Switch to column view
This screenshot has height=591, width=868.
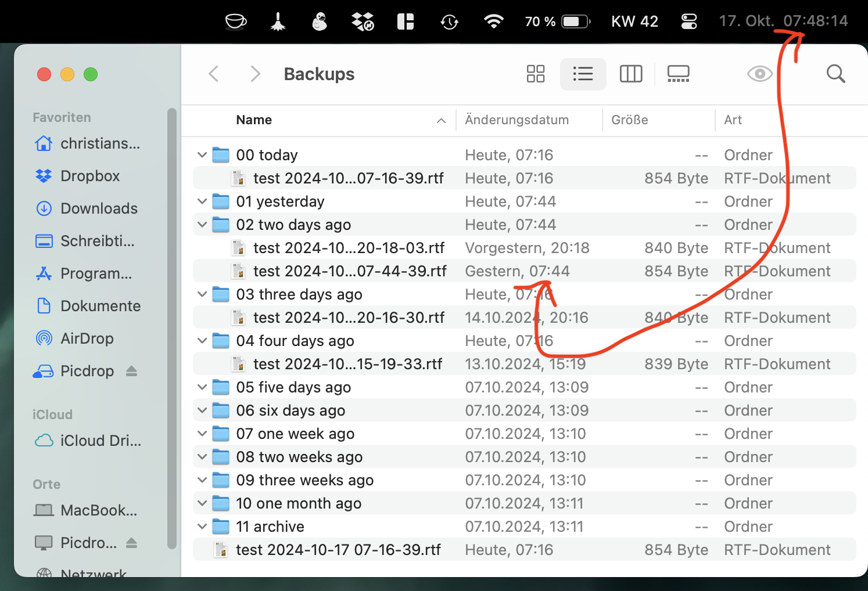630,74
